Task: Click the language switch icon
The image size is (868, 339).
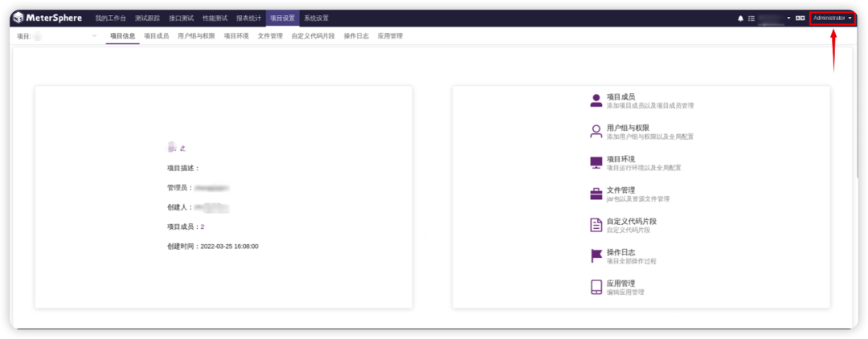Action: pyautogui.click(x=800, y=18)
